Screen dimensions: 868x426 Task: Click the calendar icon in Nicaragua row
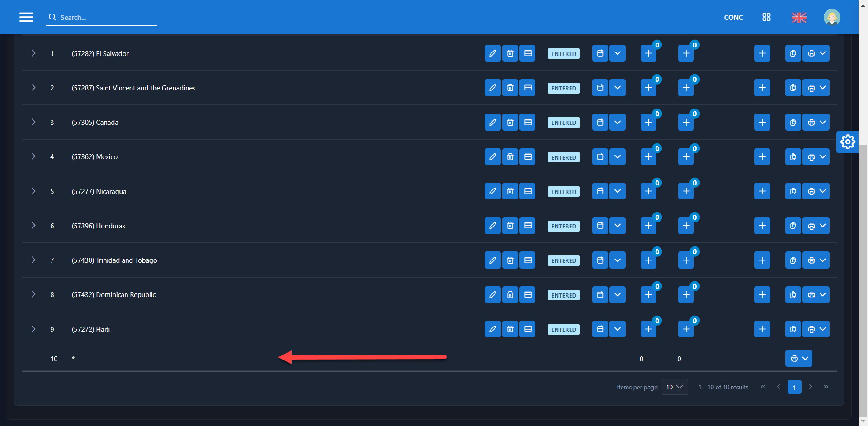click(600, 191)
